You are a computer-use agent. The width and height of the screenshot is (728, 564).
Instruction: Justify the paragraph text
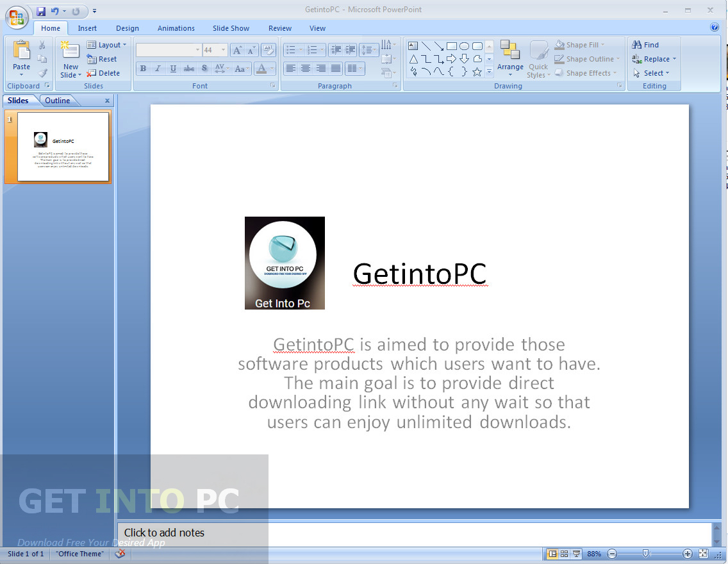[x=336, y=69]
